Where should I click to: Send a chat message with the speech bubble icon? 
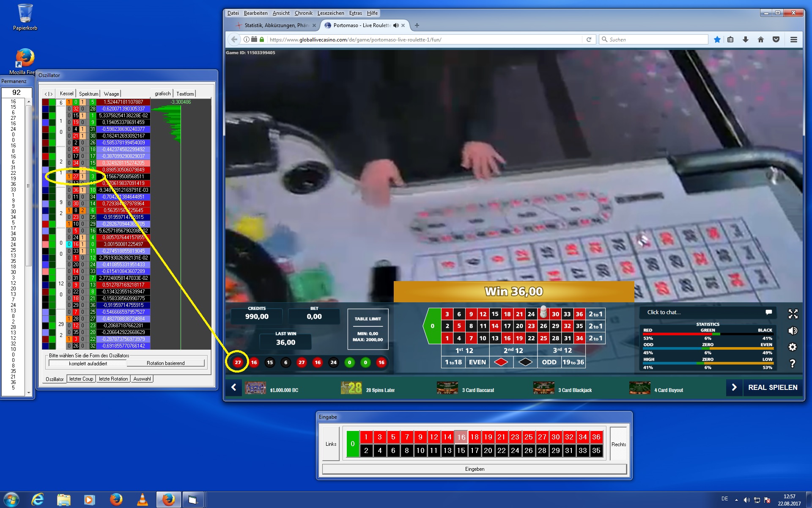point(768,312)
